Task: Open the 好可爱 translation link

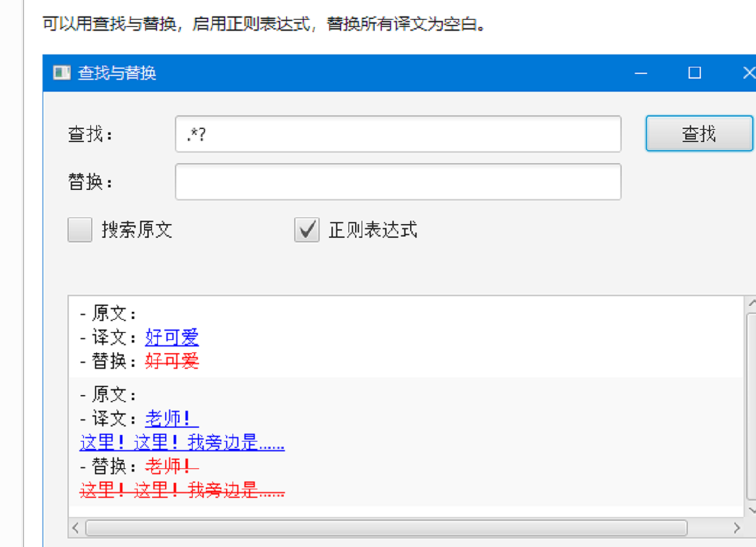Action: coord(172,337)
